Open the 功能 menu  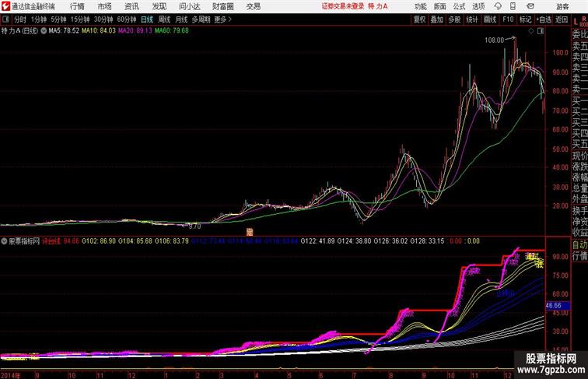pos(420,6)
